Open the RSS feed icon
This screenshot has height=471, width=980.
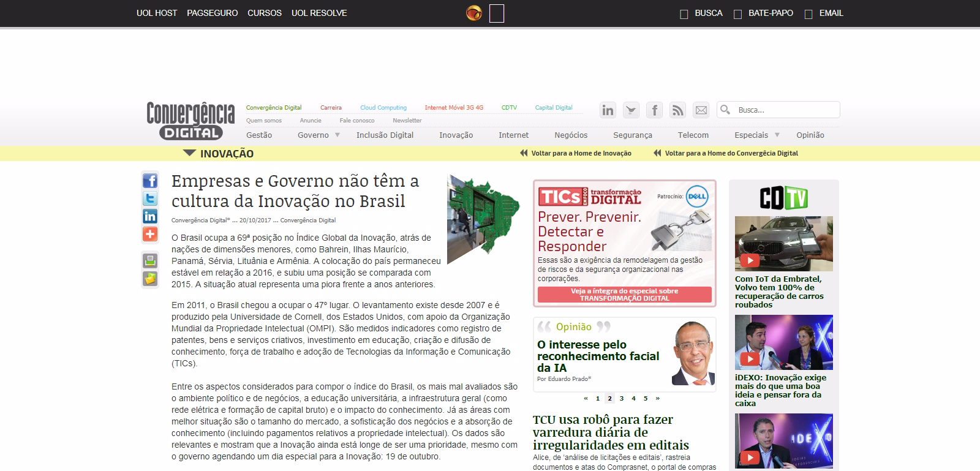[x=677, y=110]
